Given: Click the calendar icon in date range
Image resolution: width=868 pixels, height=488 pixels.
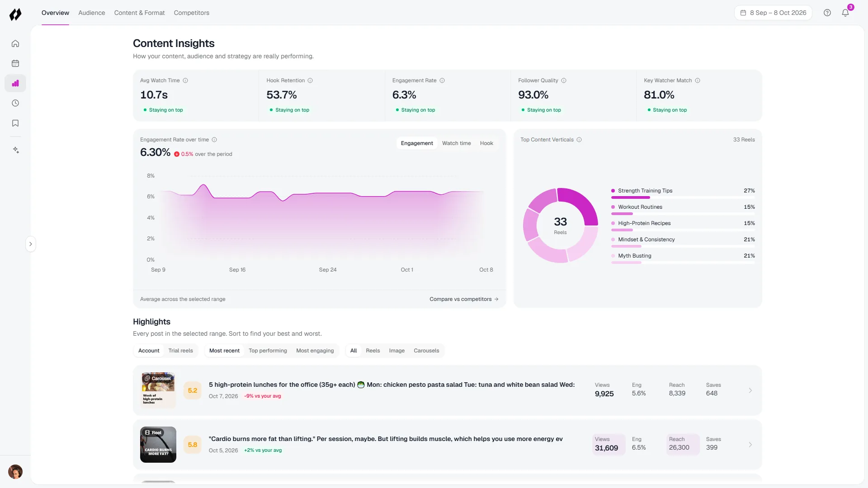Looking at the screenshot, I should pyautogui.click(x=743, y=13).
